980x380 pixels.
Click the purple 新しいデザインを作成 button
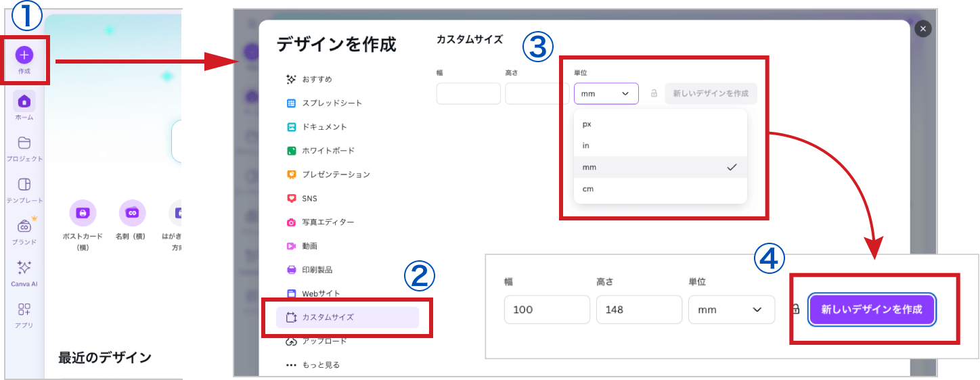pos(872,310)
